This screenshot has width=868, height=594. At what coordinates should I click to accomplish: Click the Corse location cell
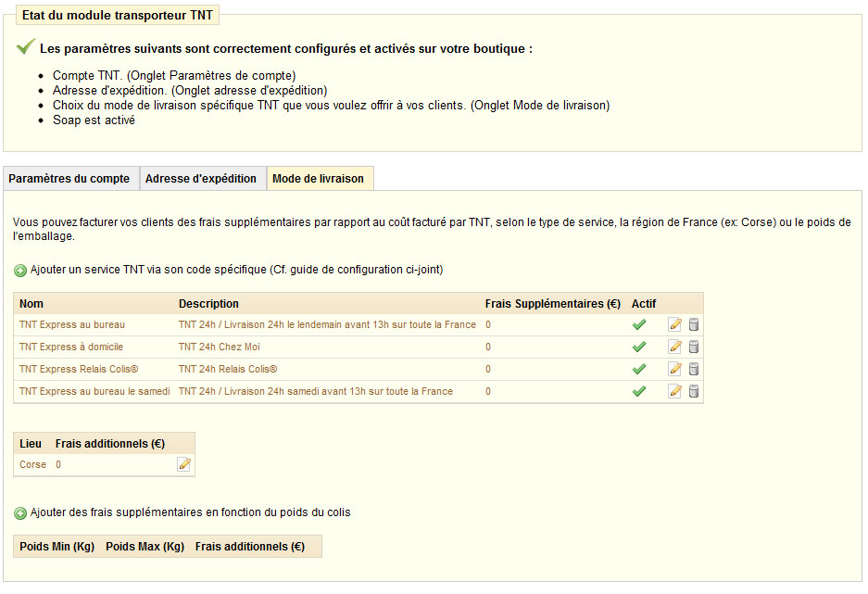coord(32,464)
